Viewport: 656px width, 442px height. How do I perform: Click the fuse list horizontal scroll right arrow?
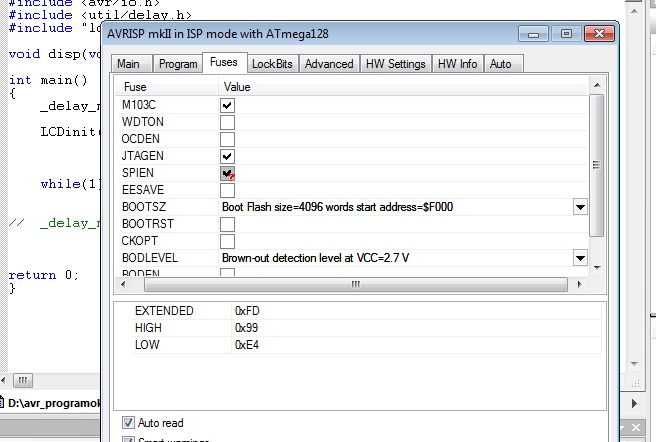(x=579, y=284)
